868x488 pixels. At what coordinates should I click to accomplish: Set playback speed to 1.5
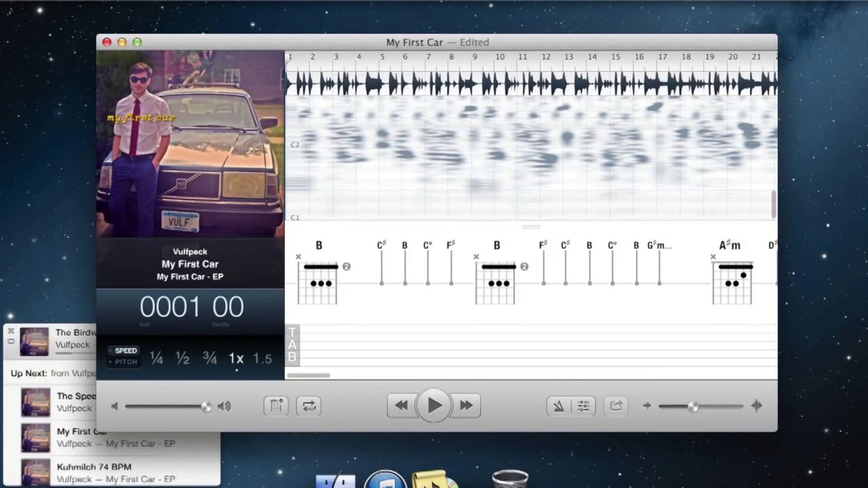pyautogui.click(x=262, y=359)
